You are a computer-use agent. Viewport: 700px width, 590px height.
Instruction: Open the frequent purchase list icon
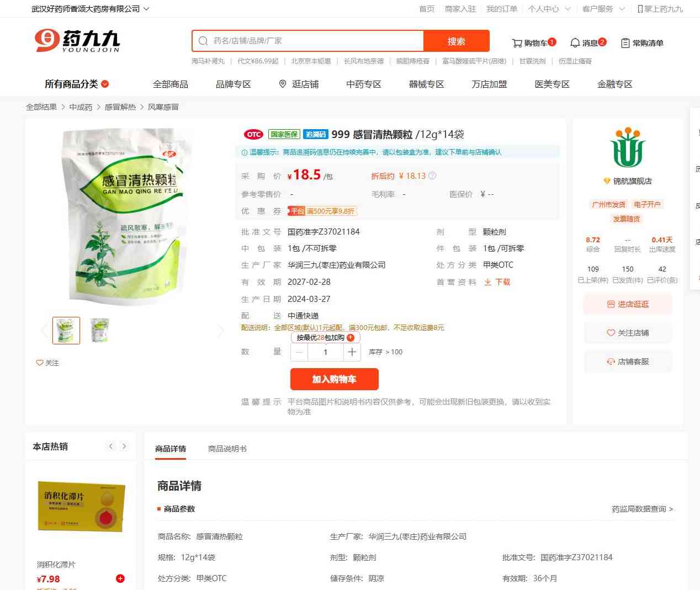625,43
